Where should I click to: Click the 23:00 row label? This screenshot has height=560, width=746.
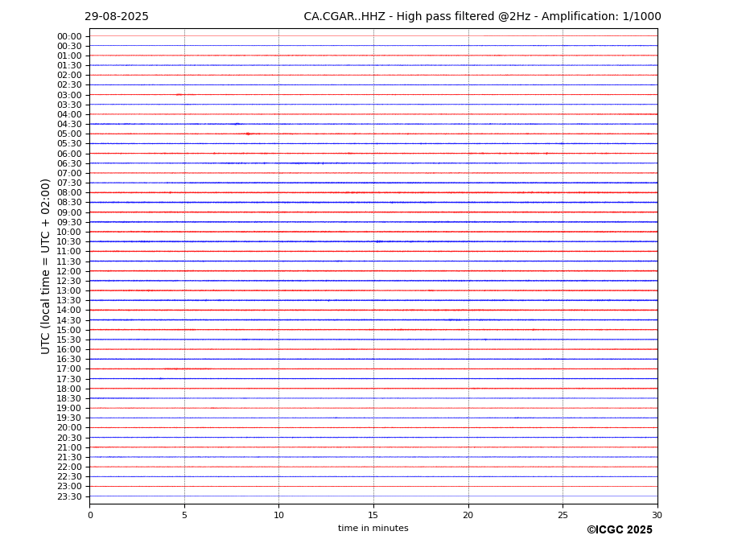coord(69,487)
